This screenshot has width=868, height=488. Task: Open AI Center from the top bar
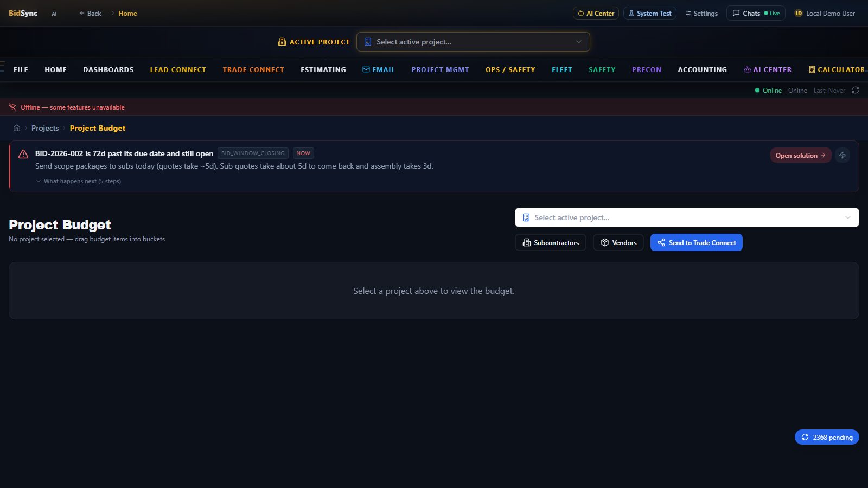pyautogui.click(x=596, y=13)
